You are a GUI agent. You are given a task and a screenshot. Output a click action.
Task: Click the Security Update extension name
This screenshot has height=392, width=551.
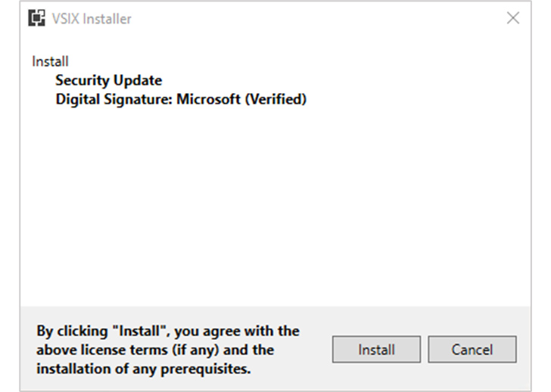tap(108, 80)
